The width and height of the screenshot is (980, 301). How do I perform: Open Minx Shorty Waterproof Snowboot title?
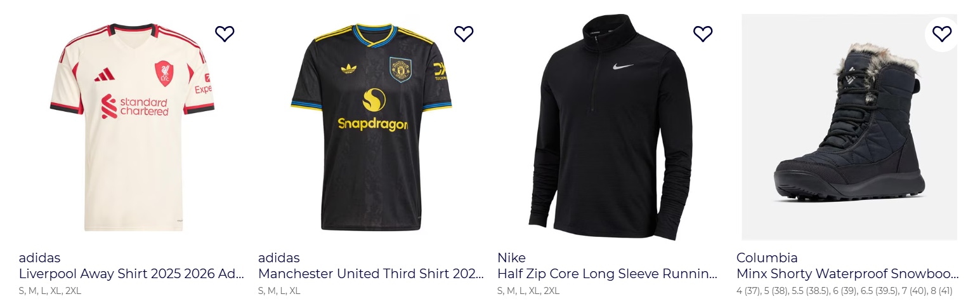848,274
